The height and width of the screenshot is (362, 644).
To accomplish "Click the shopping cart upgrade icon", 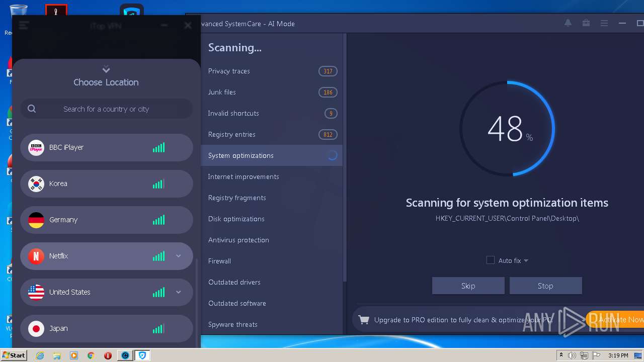I will coord(363,319).
